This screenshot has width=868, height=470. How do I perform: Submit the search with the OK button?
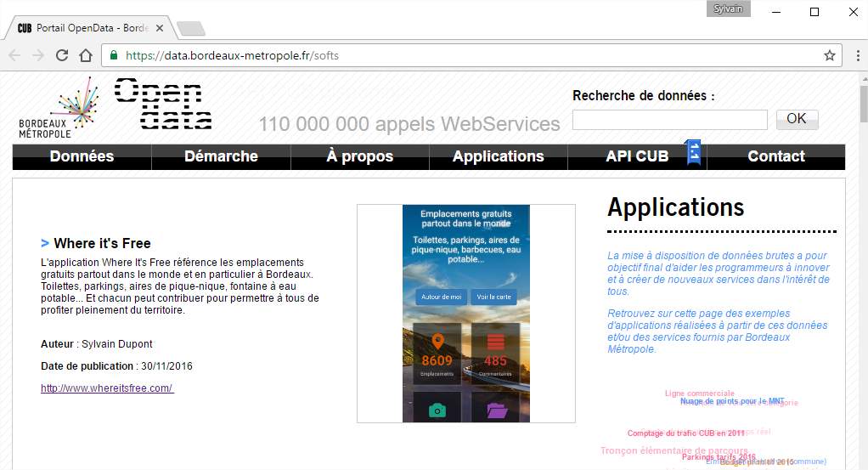tap(797, 119)
